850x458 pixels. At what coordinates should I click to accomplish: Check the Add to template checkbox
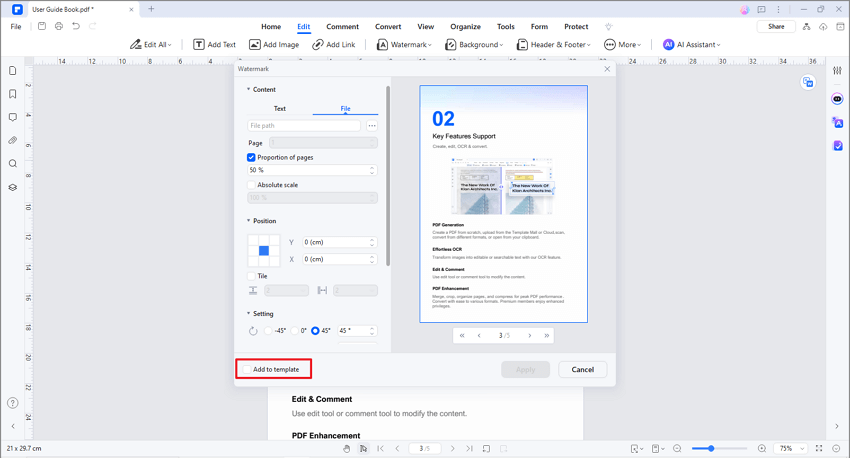tap(247, 369)
